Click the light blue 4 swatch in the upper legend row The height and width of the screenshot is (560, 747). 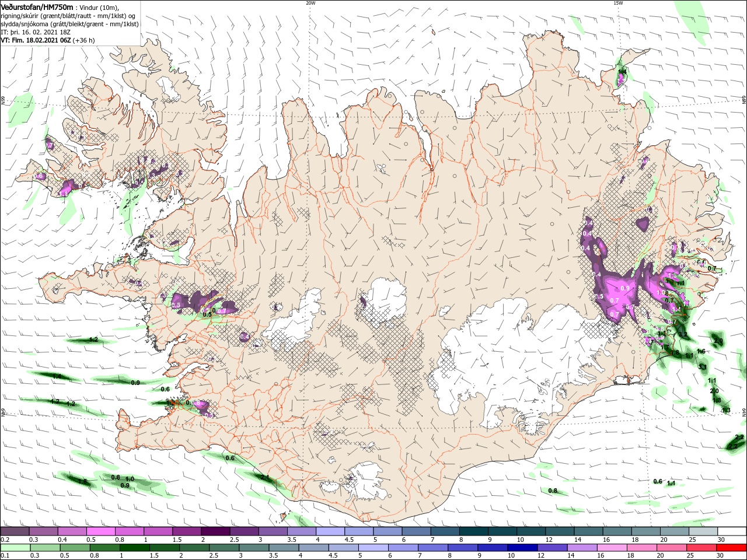330,531
